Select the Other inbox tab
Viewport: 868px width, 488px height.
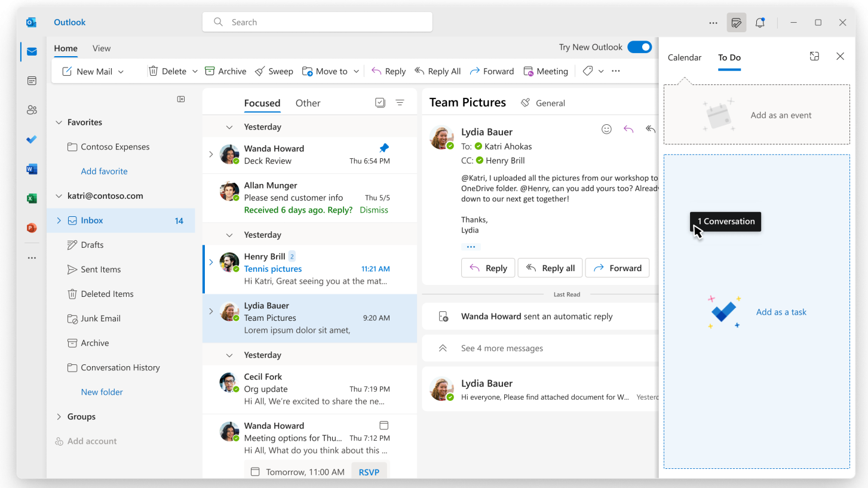pyautogui.click(x=308, y=103)
